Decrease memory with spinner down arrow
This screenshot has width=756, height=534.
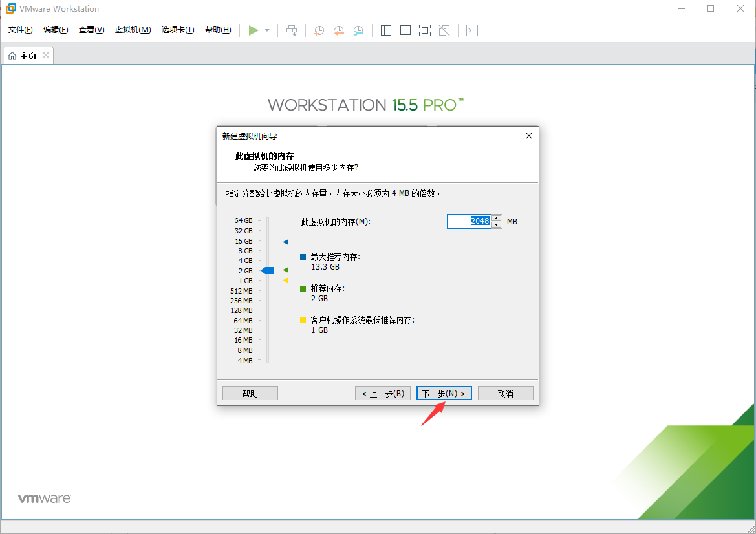pyautogui.click(x=497, y=225)
